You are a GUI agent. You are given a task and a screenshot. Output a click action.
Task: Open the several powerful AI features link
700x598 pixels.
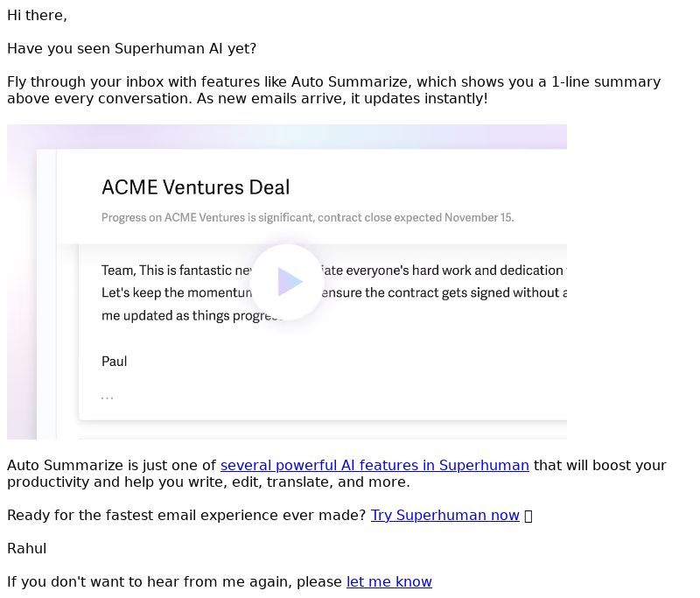coord(374,466)
